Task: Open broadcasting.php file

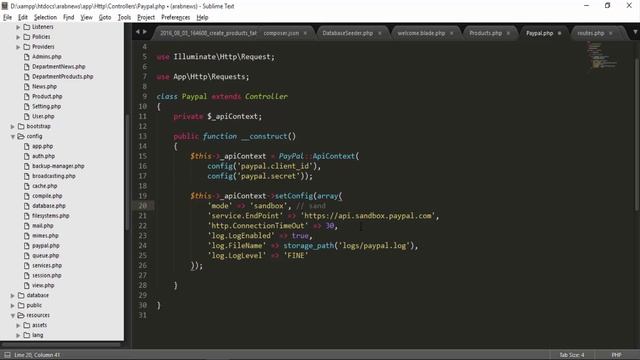Action: [x=53, y=176]
